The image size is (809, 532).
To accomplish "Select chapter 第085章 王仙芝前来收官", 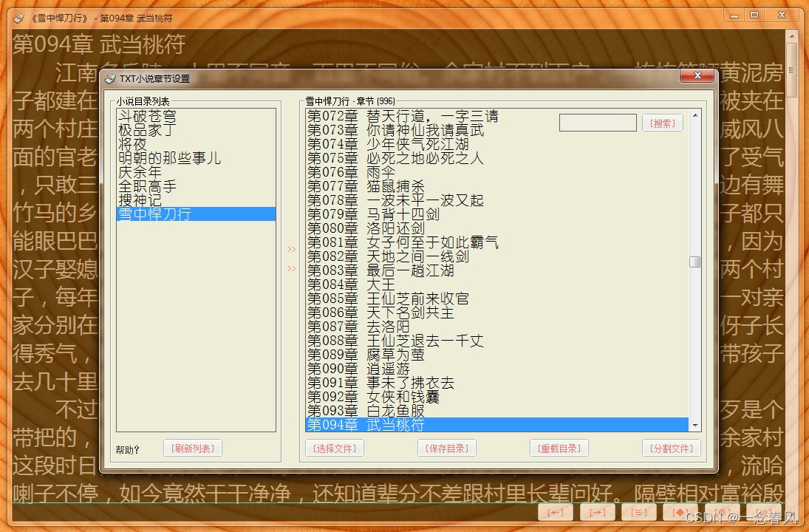I will pyautogui.click(x=497, y=299).
